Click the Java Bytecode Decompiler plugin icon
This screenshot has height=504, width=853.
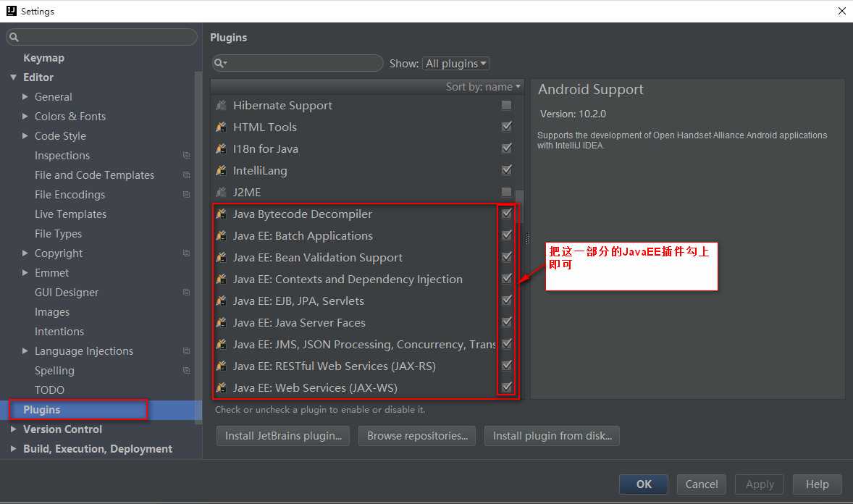(221, 214)
